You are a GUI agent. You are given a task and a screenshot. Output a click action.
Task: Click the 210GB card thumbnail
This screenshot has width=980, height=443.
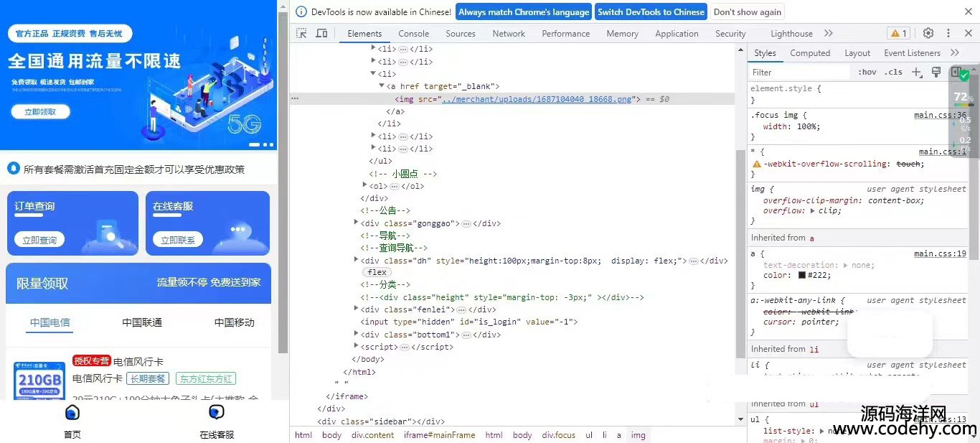click(x=39, y=381)
